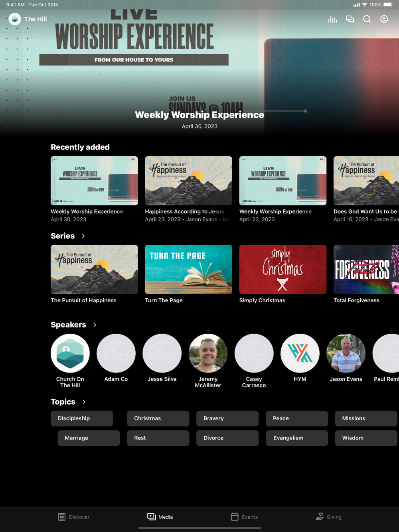Tap the Speakers heading
This screenshot has height=532, width=399.
click(68, 325)
